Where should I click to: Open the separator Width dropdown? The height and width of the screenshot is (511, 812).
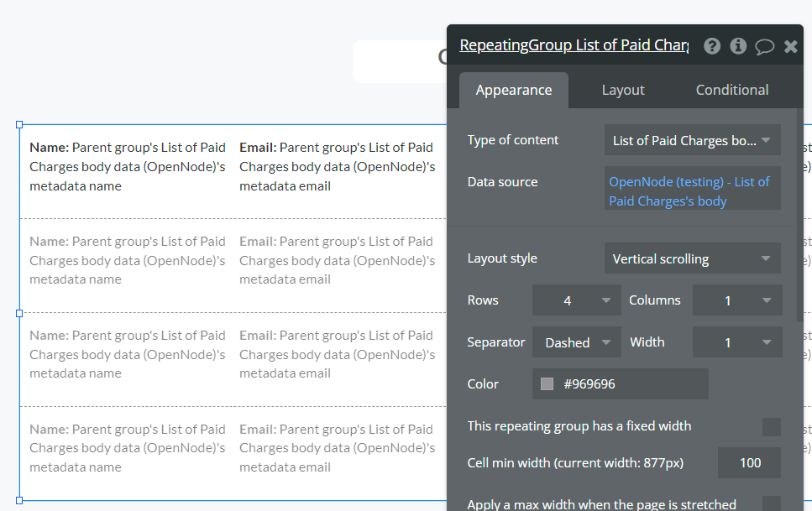(736, 342)
